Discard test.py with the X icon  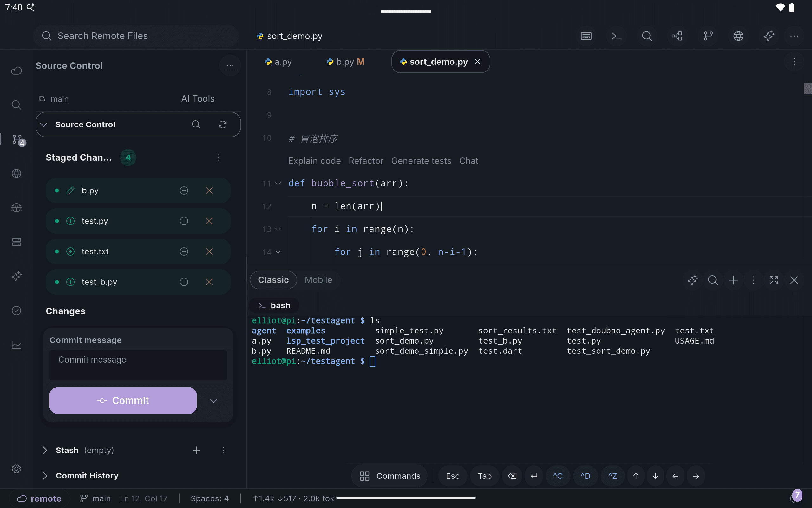209,221
